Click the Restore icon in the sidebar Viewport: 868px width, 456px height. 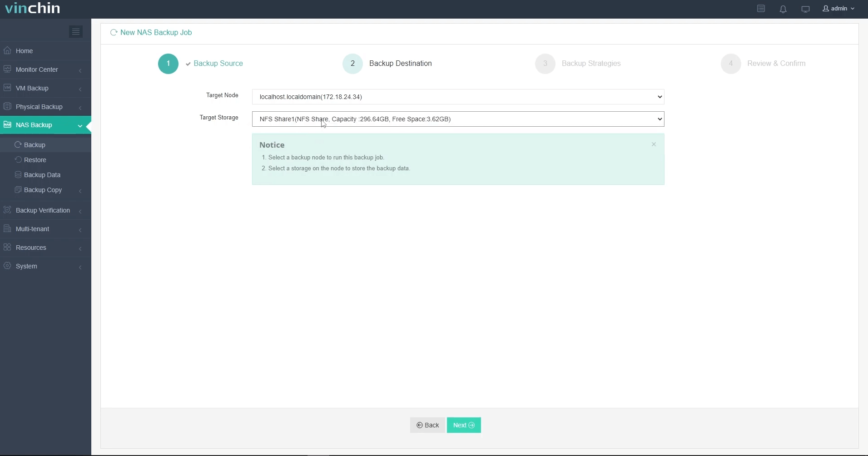18,159
